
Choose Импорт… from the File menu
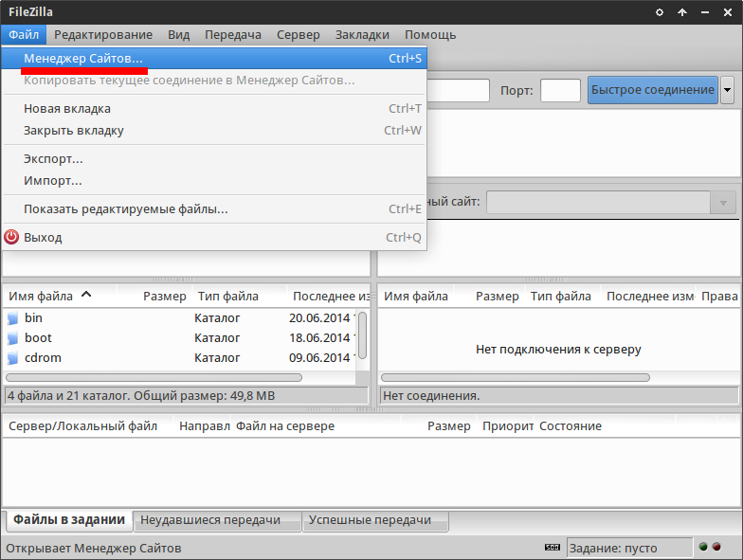[214, 180]
